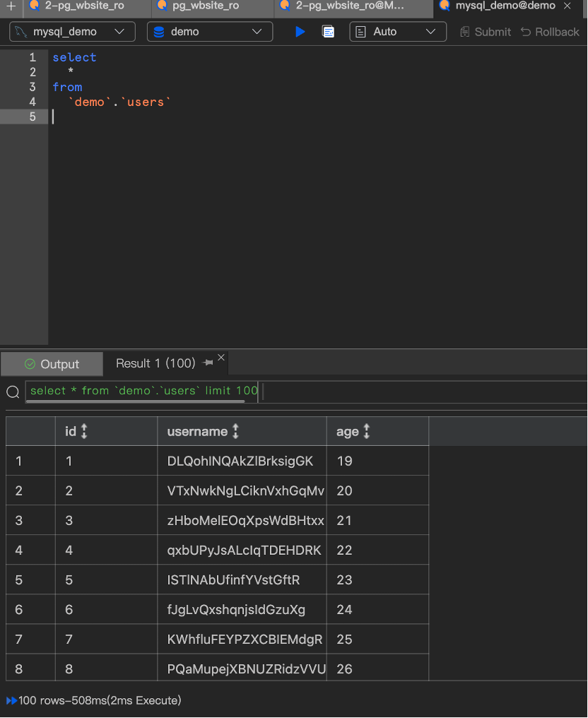
Task: Click the horizontal scrollbar under the SQL text
Action: 135,401
